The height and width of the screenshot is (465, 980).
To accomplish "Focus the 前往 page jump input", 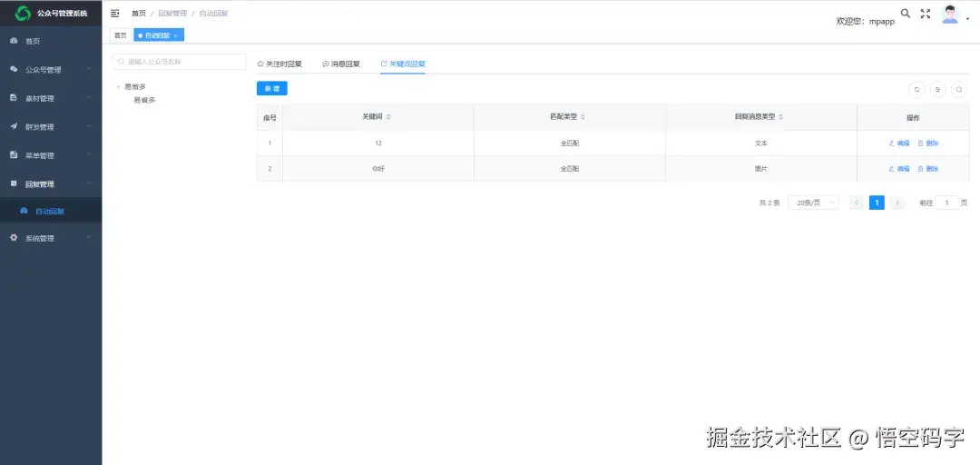I will (x=946, y=203).
